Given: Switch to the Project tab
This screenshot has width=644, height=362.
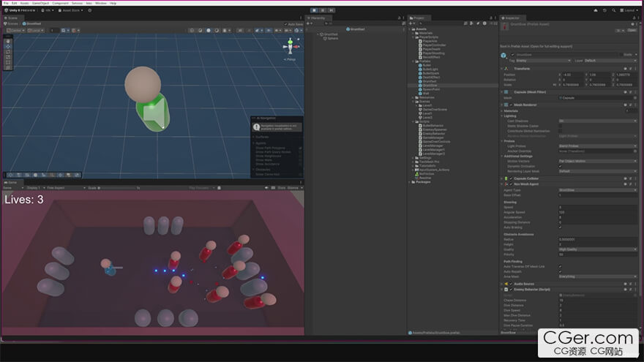Looking at the screenshot, I should (x=417, y=18).
